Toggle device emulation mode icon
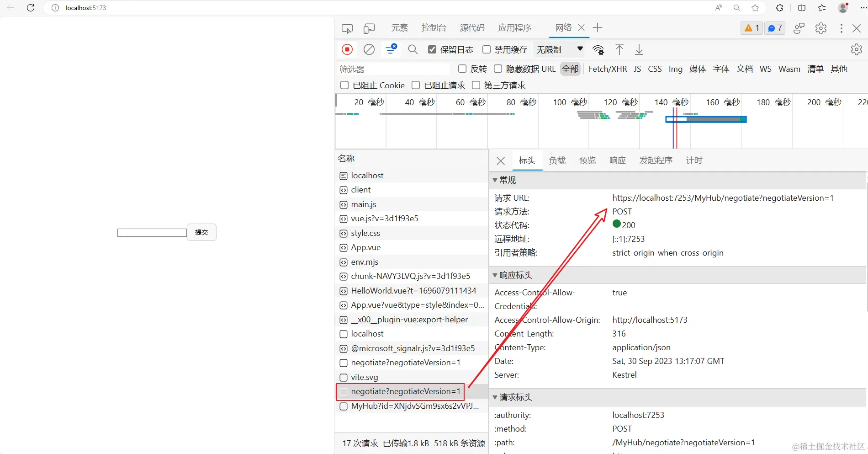The height and width of the screenshot is (454, 868). point(369,28)
